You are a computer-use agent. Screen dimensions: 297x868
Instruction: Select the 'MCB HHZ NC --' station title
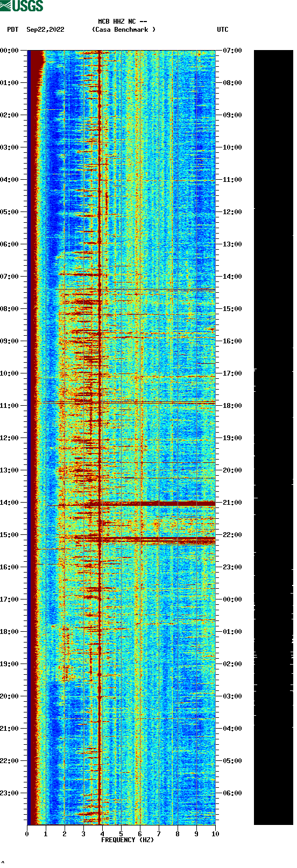(123, 22)
